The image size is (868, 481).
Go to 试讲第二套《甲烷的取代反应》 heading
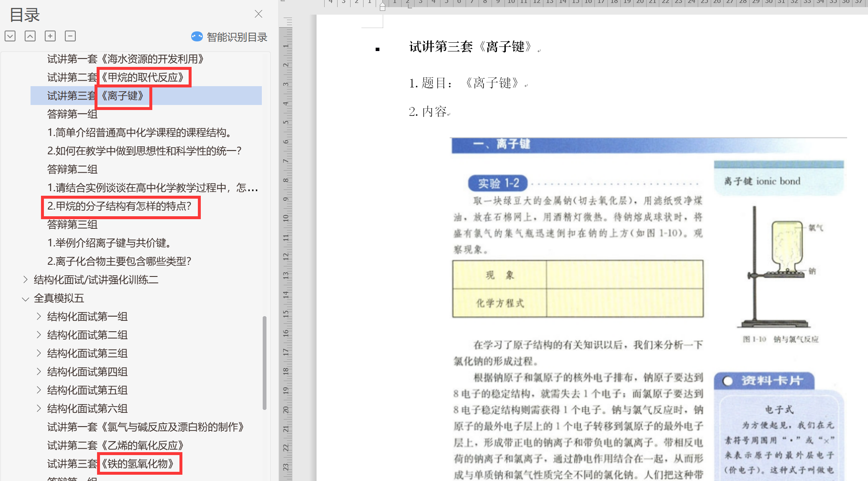(115, 77)
